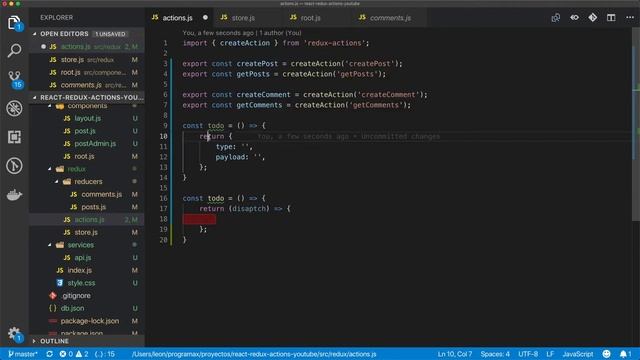Select actions.js in Open Editors list
The width and height of the screenshot is (640, 360).
tap(87, 47)
